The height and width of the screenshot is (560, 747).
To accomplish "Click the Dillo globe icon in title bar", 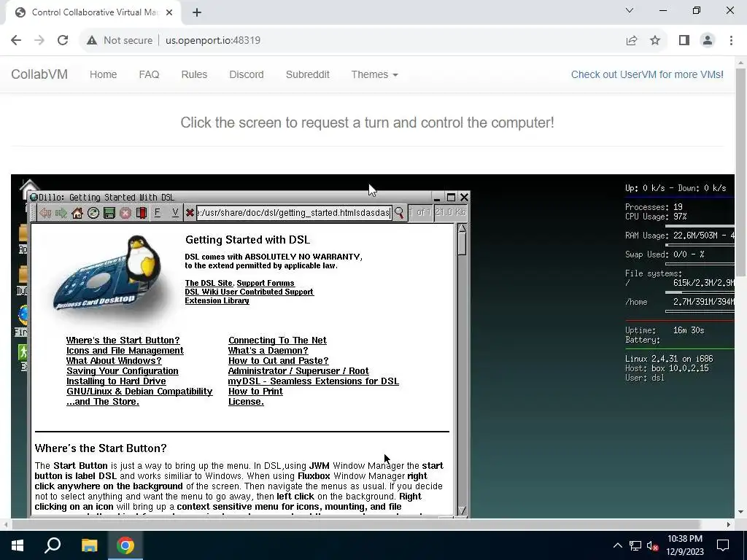I will (34, 197).
